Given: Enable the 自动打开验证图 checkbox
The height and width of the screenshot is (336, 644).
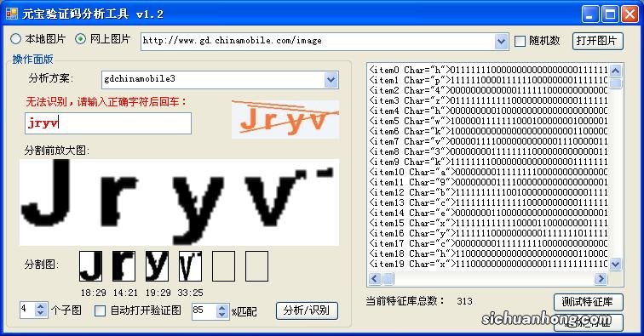Looking at the screenshot, I should tap(100, 310).
